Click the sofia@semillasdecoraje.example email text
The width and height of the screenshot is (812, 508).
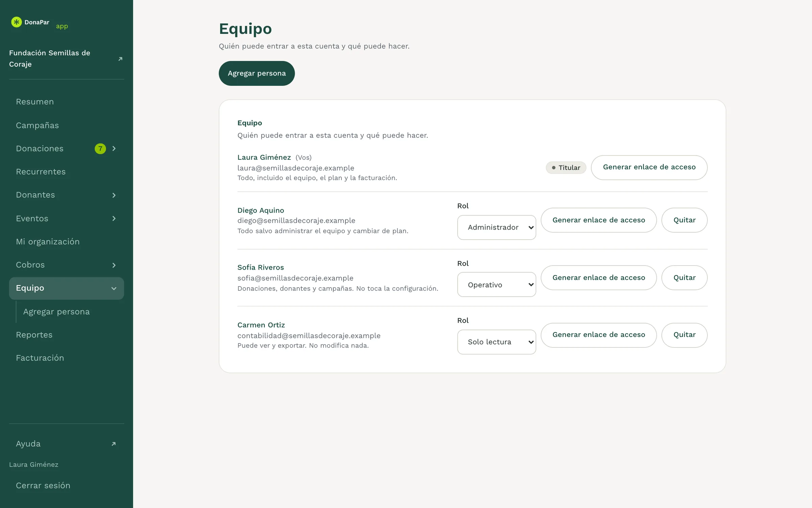(x=295, y=278)
